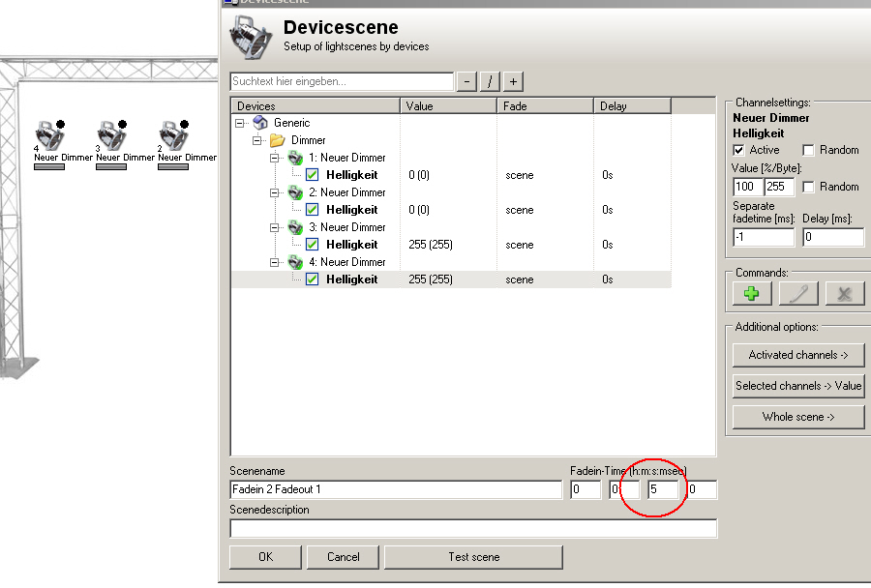Click the Dimmer folder icon
This screenshot has height=588, width=871.
point(277,140)
